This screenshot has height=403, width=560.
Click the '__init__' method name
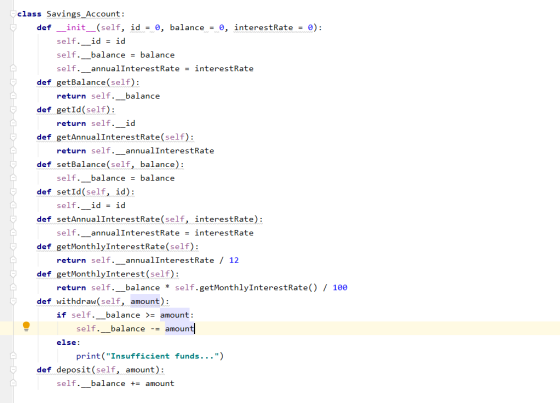76,28
